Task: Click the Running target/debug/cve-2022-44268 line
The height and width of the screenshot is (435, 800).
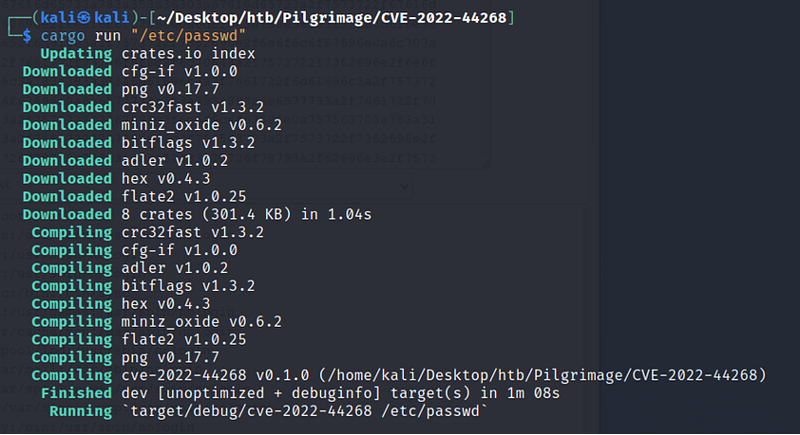Action: point(268,411)
